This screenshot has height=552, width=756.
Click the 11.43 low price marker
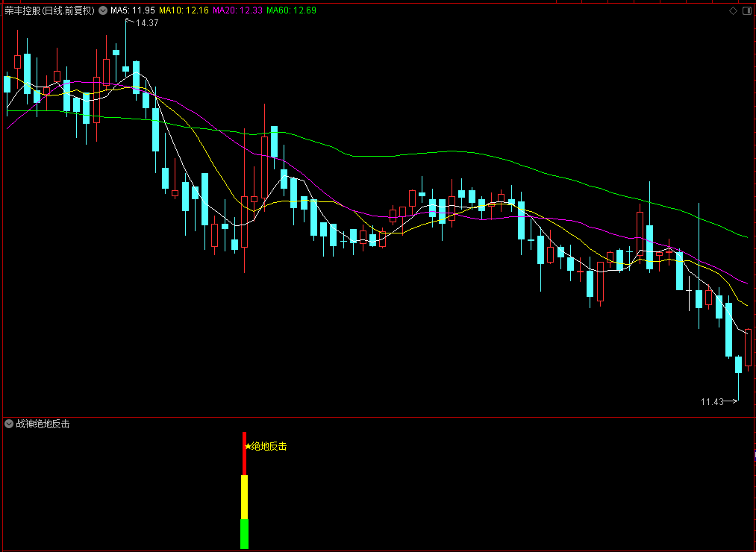tap(712, 401)
